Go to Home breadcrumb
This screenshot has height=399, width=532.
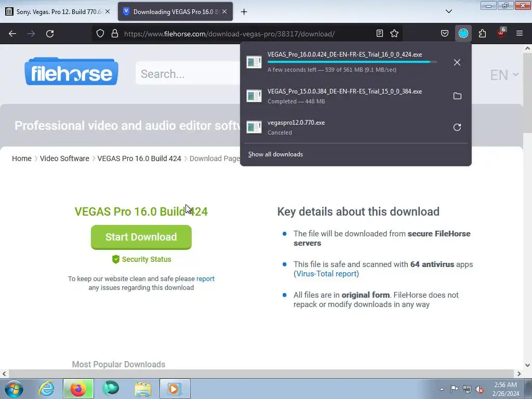(x=22, y=158)
